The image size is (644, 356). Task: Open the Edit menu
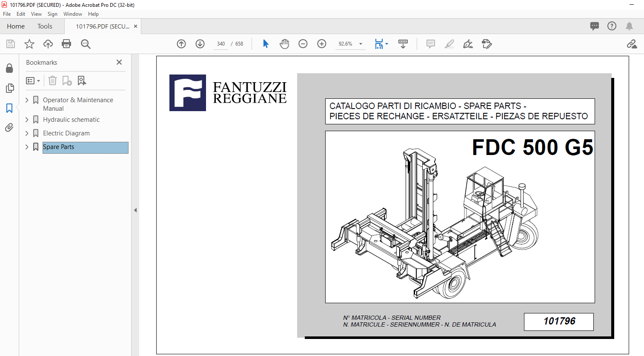21,14
